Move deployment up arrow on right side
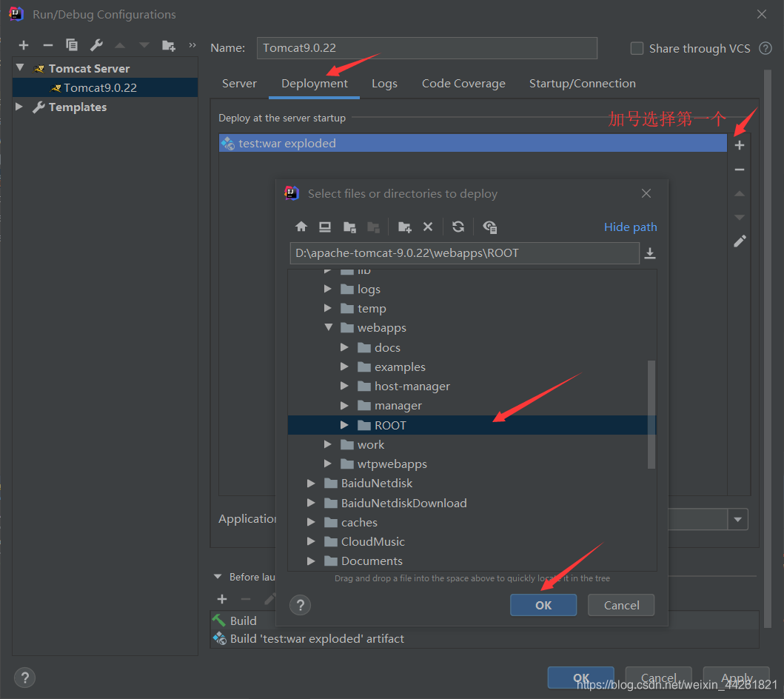 pyautogui.click(x=740, y=193)
